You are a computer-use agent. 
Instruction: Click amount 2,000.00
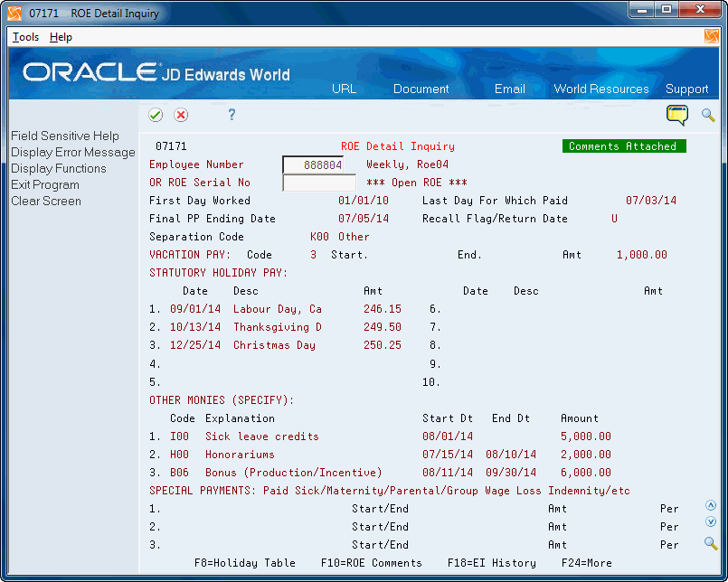click(586, 455)
